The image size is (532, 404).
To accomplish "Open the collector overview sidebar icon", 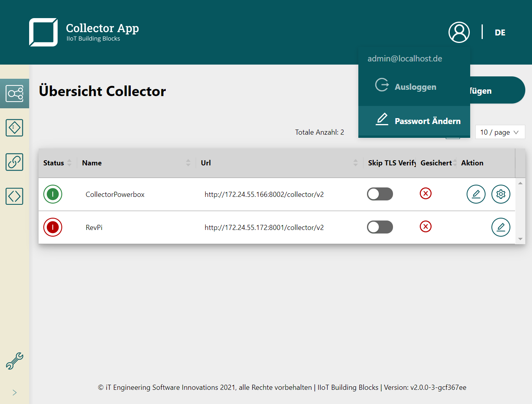I will tap(15, 94).
